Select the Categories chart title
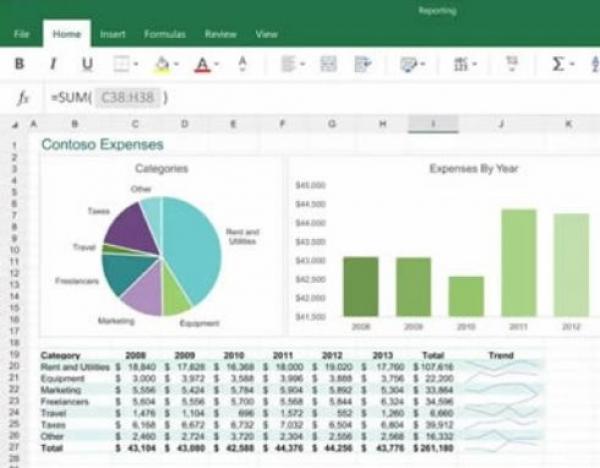 coord(162,168)
